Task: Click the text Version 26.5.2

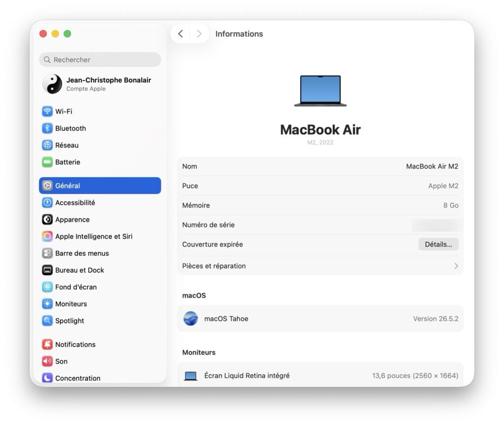Action: (x=436, y=319)
